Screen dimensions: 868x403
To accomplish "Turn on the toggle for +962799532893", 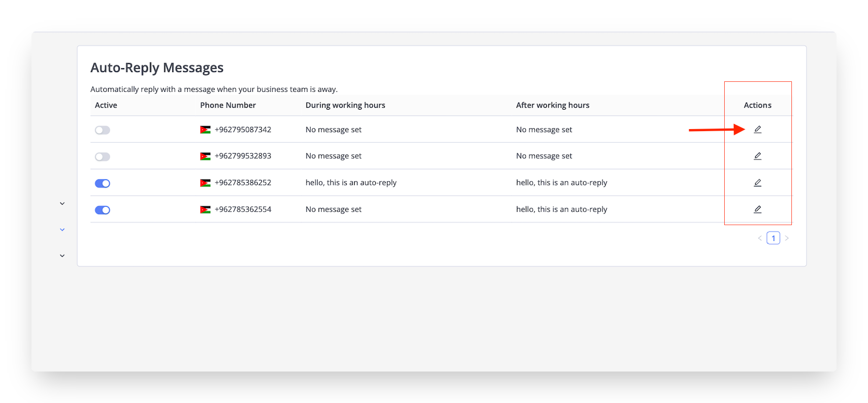I will [102, 156].
